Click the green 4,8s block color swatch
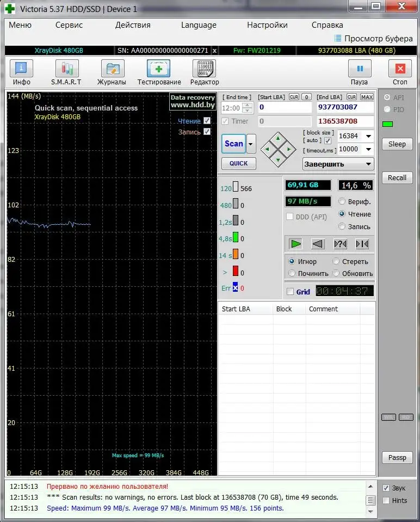Screen dimensions: 420x522 point(235,237)
